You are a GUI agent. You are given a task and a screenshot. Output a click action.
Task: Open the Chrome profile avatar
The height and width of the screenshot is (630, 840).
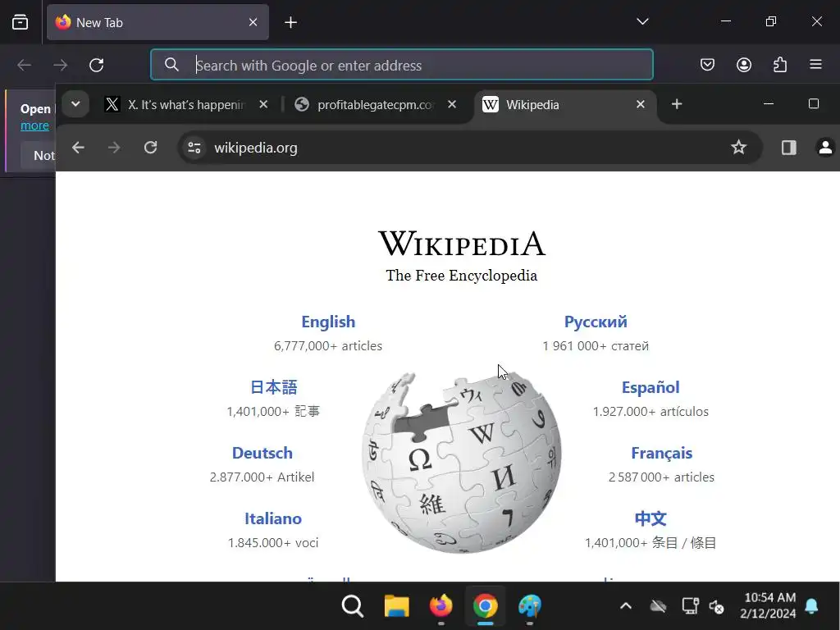pos(825,148)
